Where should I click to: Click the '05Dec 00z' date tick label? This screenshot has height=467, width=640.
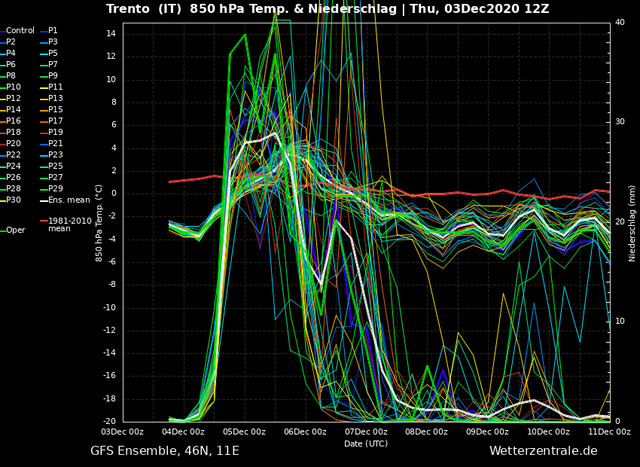(x=245, y=432)
